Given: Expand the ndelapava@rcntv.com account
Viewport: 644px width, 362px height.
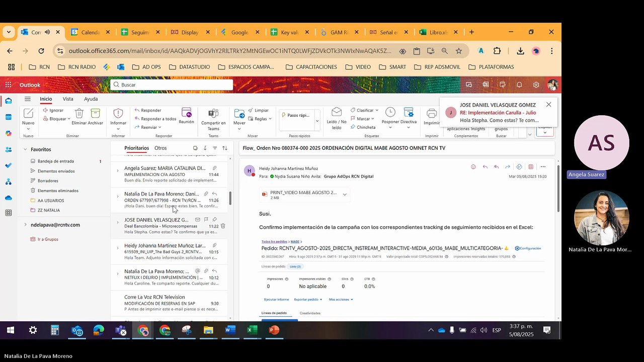Looking at the screenshot, I should pos(25,225).
